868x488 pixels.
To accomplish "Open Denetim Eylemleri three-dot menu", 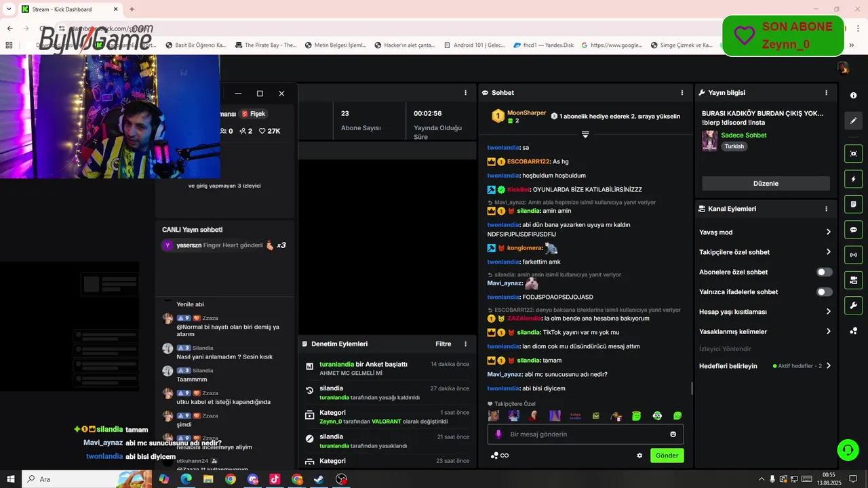I will pyautogui.click(x=465, y=344).
